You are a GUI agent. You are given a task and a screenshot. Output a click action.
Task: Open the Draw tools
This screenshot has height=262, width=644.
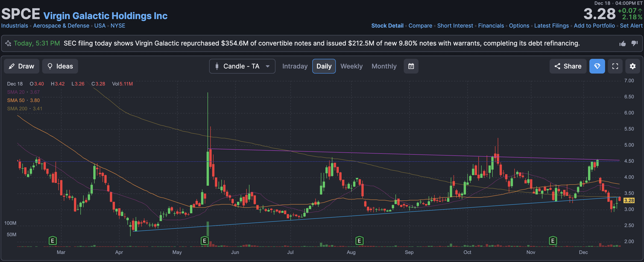point(21,66)
